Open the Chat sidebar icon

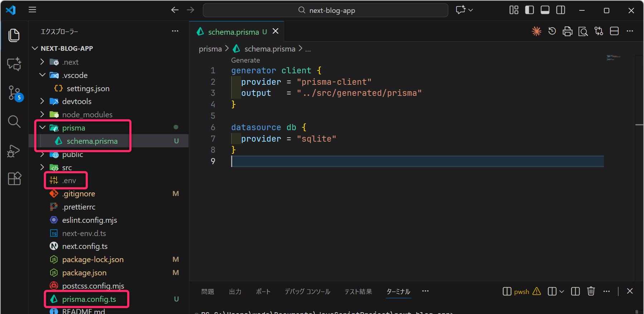tap(14, 64)
